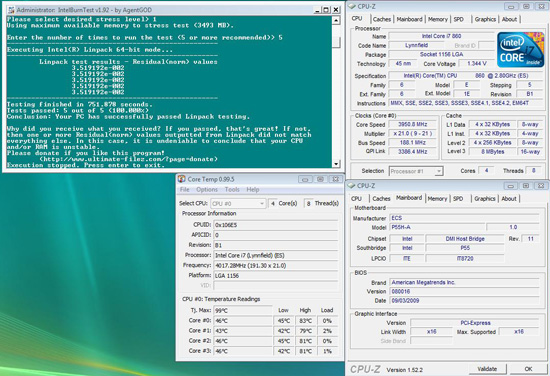Screen dimensions: 550x376
Task: Click the Core Temp title bar icon
Action: [x=181, y=179]
